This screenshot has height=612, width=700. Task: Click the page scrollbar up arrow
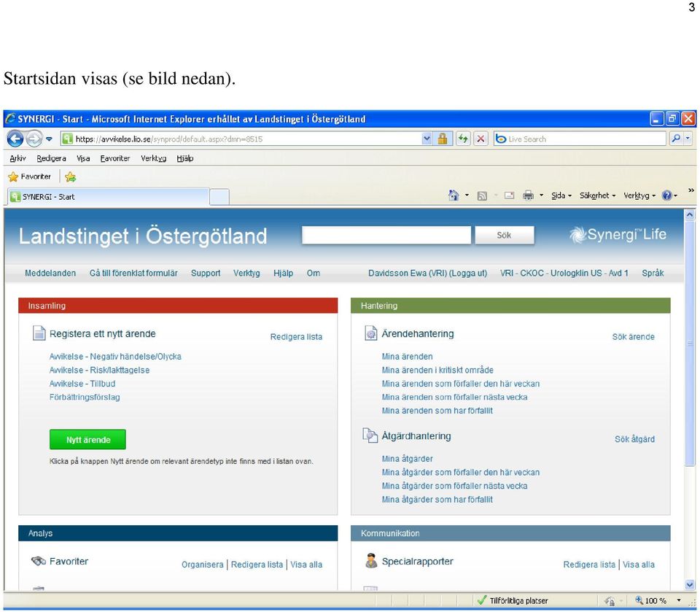(x=690, y=215)
